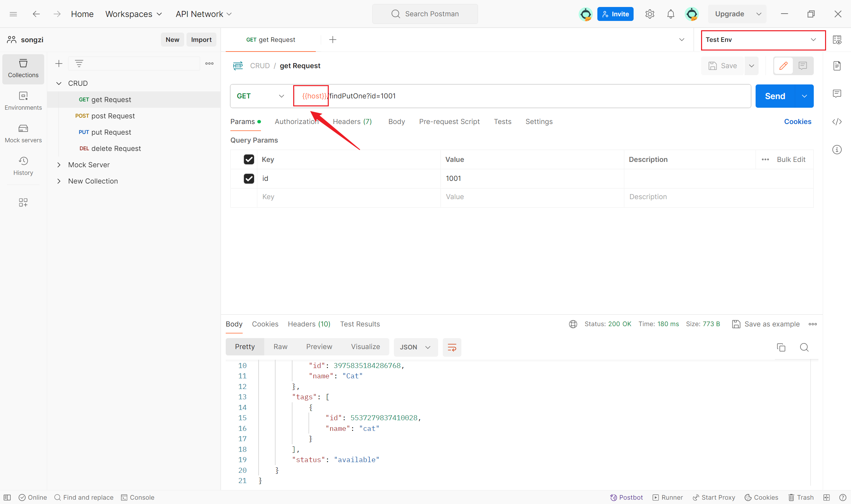Switch to the pencil edit mode icon

(783, 66)
